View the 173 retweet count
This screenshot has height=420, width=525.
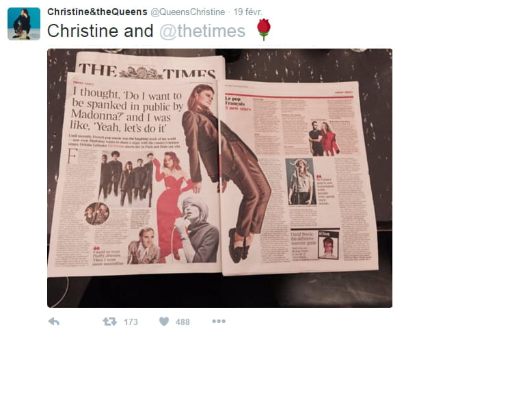click(x=131, y=322)
